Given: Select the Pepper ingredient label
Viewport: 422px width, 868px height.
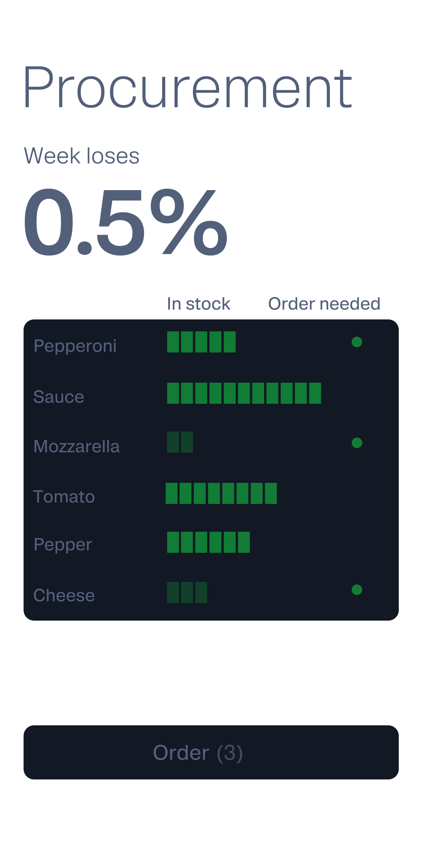Looking at the screenshot, I should [x=63, y=545].
